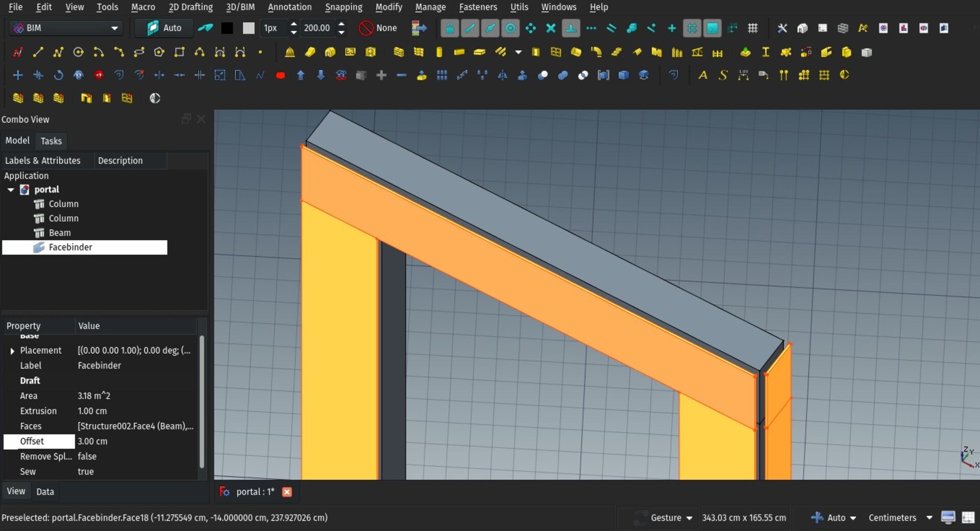Image resolution: width=980 pixels, height=531 pixels.
Task: Select the Polyline tool
Action: coord(58,53)
